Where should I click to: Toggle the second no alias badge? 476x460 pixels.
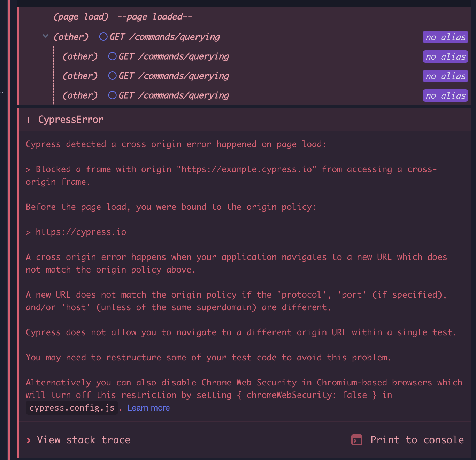(445, 56)
